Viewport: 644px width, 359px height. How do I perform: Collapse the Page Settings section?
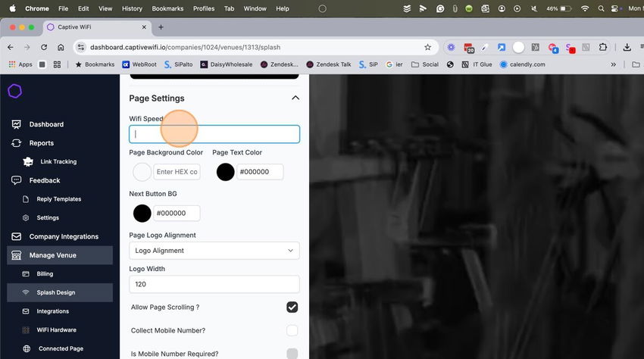pyautogui.click(x=295, y=98)
